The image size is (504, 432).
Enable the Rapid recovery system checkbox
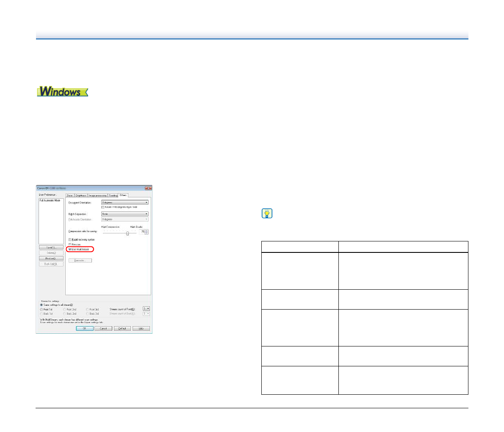(x=70, y=240)
